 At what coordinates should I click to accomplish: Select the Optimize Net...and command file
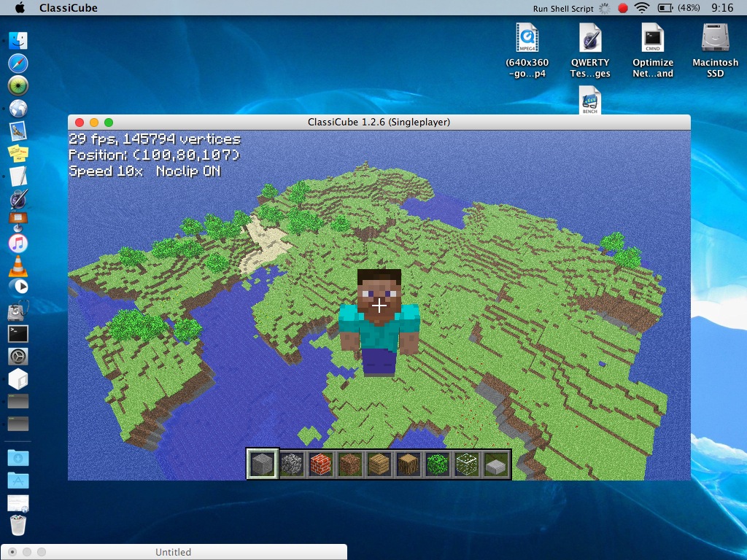tap(653, 50)
